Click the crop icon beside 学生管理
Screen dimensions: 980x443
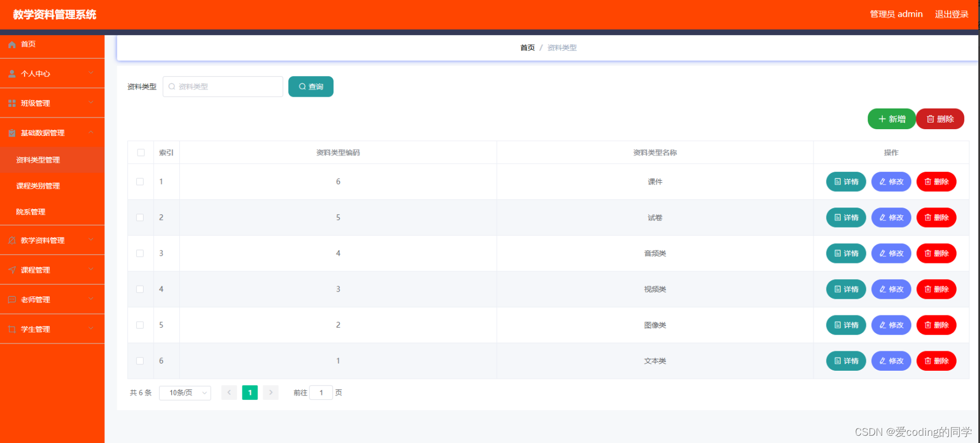(12, 329)
